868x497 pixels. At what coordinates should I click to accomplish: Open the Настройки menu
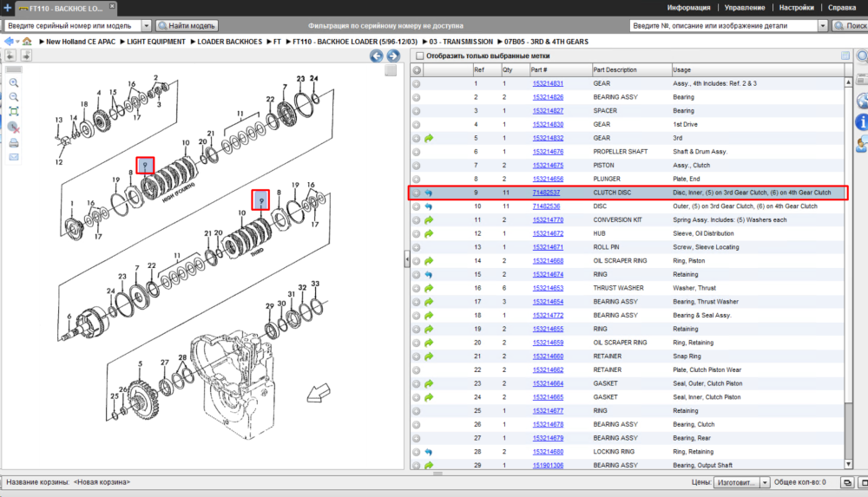(797, 8)
